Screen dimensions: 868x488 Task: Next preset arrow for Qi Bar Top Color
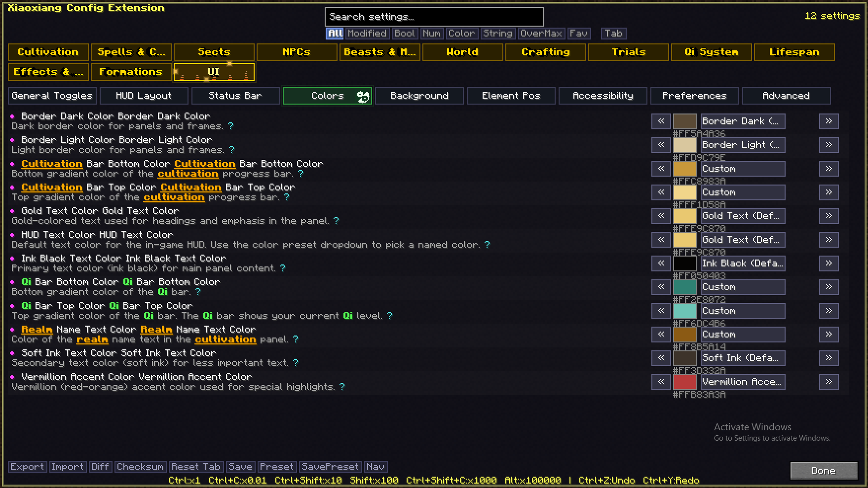(829, 311)
